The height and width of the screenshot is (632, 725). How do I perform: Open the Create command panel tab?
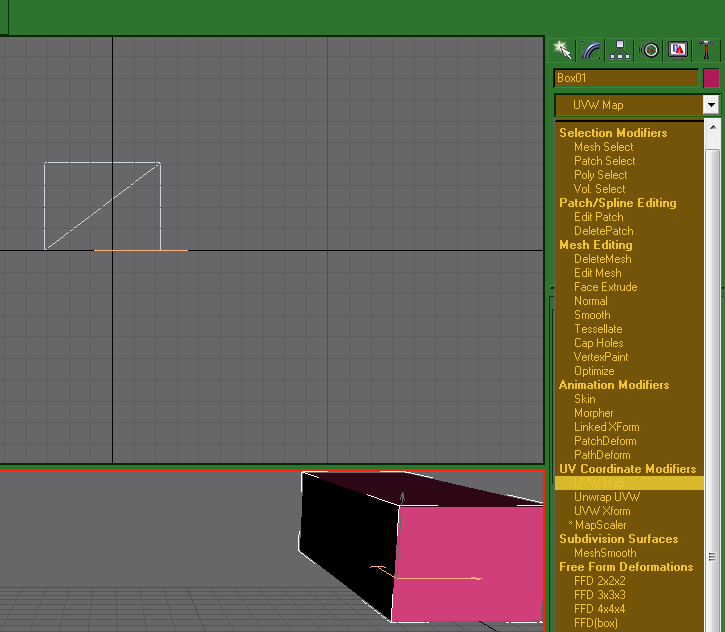tap(562, 50)
